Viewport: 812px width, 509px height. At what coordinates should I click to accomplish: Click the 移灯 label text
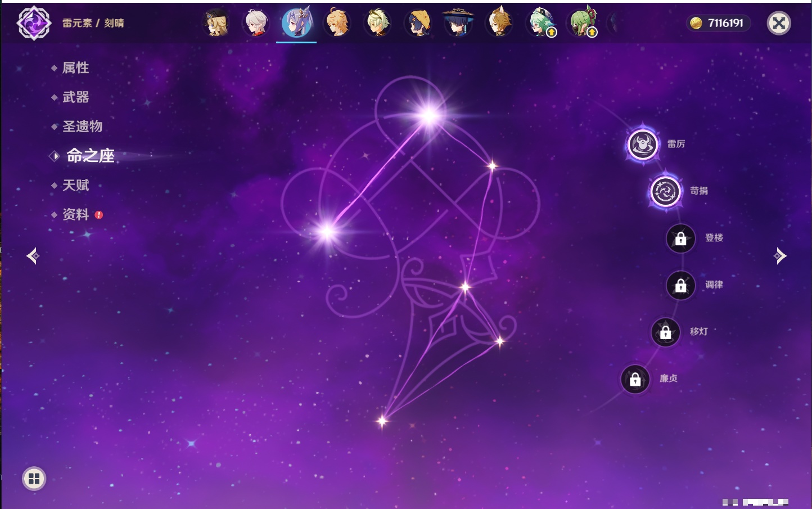coord(699,331)
